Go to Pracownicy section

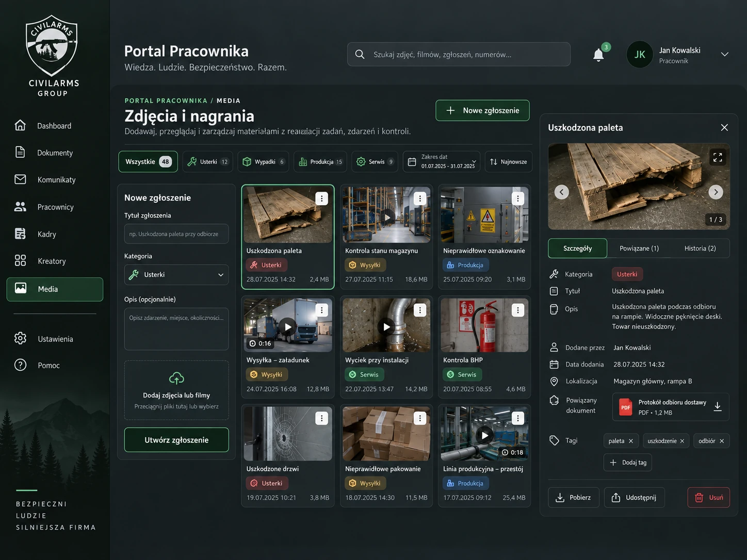pos(55,207)
